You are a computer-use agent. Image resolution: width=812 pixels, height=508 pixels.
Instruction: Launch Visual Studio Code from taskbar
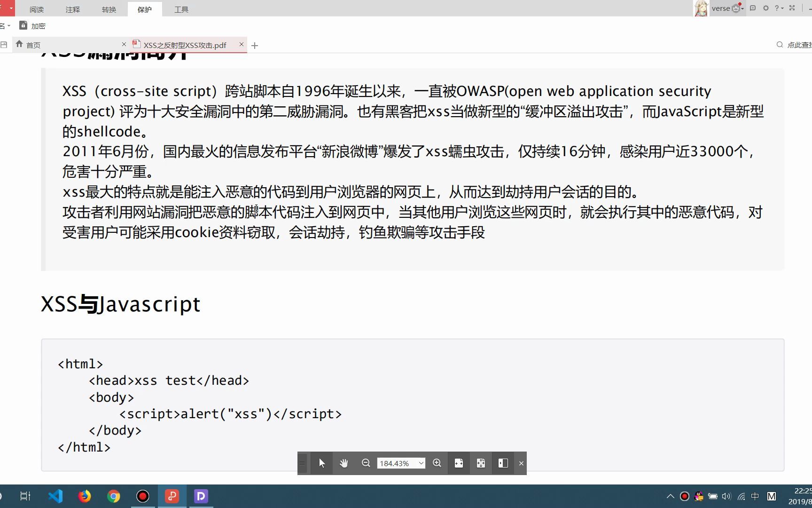(x=55, y=496)
